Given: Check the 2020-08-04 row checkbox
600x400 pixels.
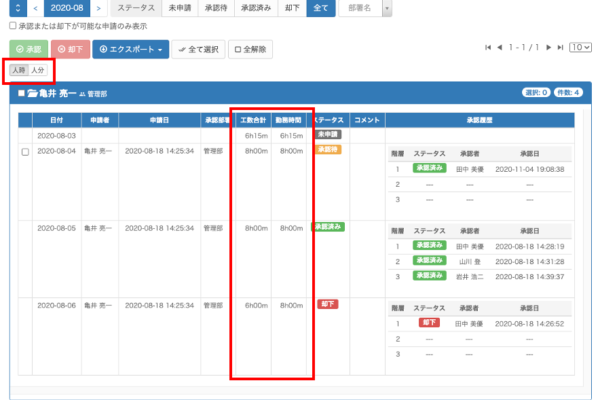Looking at the screenshot, I should 25,151.
